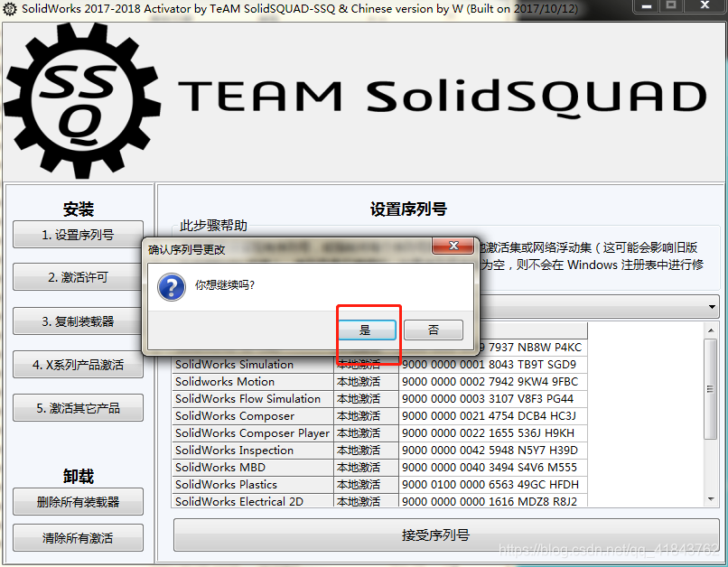Click the 删除所有装载器 button
The image size is (728, 567).
(x=78, y=502)
